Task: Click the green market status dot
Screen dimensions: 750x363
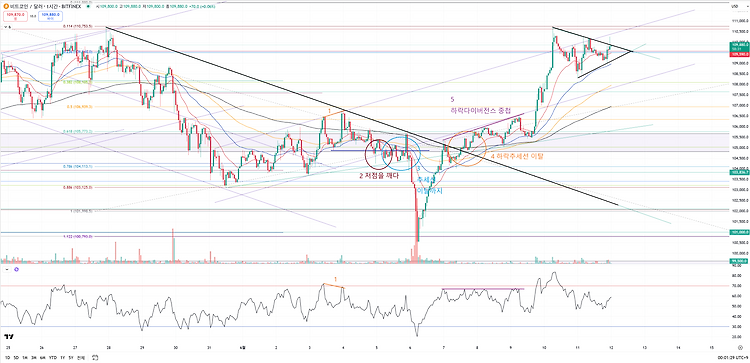Action: 88,6
